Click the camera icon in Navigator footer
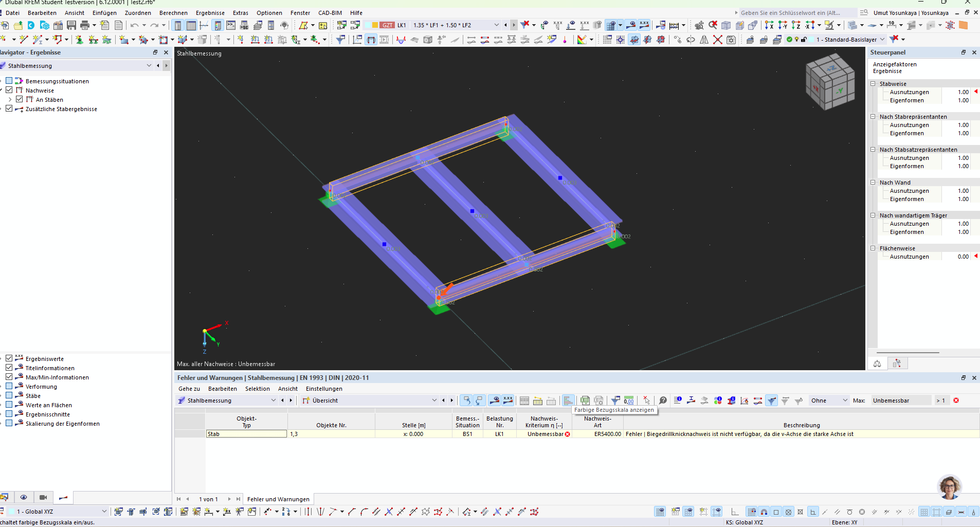 tap(43, 497)
